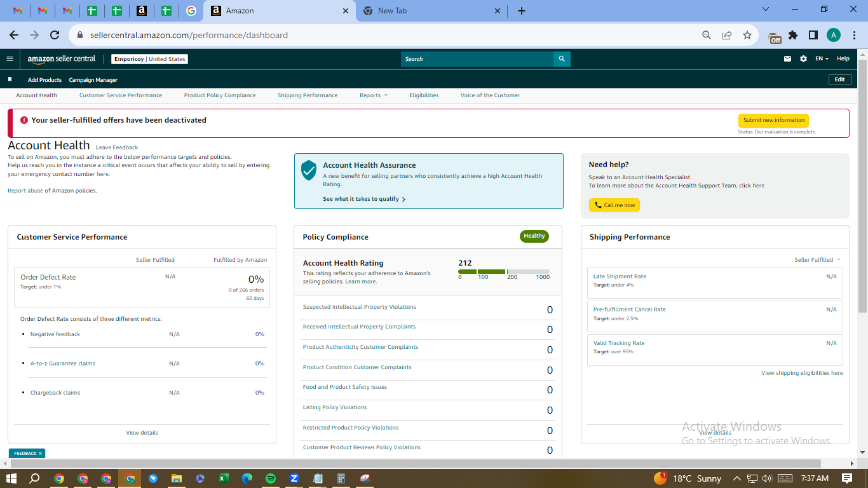Reload the page with the refresh icon
The height and width of the screenshot is (488, 868).
click(55, 36)
